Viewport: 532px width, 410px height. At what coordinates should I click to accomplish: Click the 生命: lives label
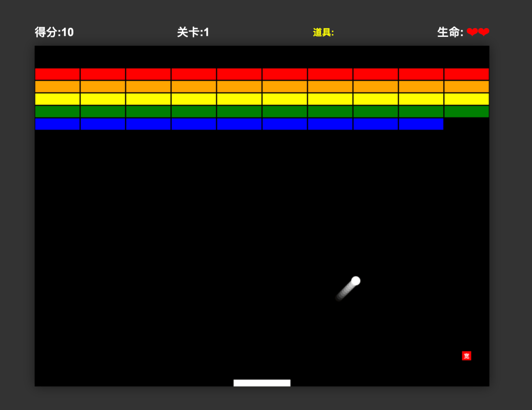pyautogui.click(x=450, y=32)
